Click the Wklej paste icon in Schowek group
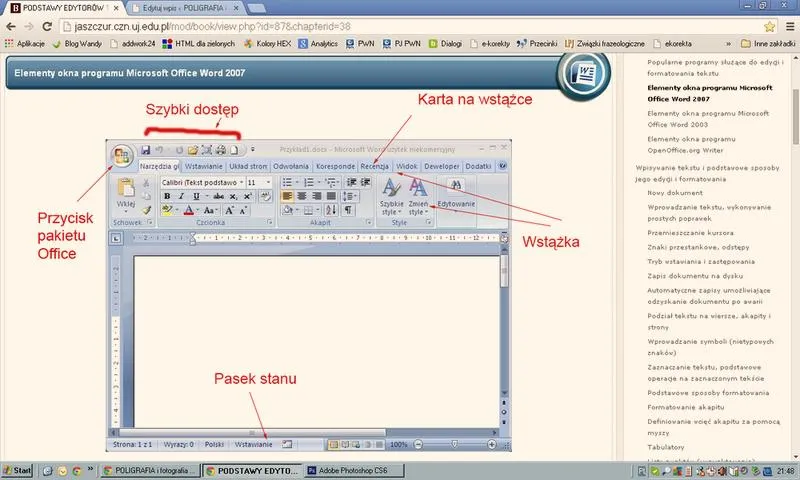Image resolution: width=800 pixels, height=480 pixels. click(126, 188)
